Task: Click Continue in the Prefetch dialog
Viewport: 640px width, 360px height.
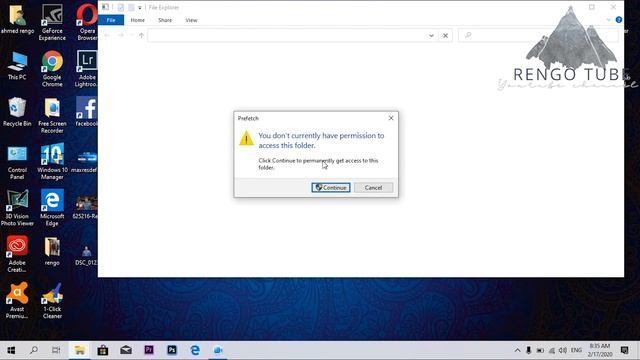Action: [x=331, y=187]
